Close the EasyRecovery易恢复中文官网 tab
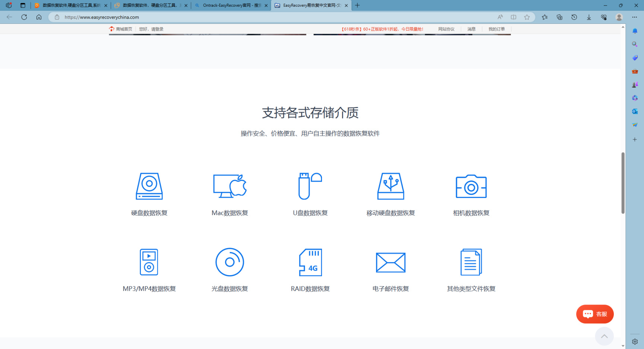Screen dimensions: 644x349 [346, 6]
